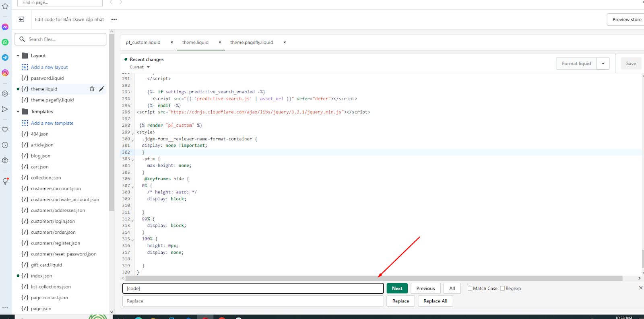Viewport: 644px width, 319px height.
Task: Collapse the Templates folder
Action: tap(18, 112)
